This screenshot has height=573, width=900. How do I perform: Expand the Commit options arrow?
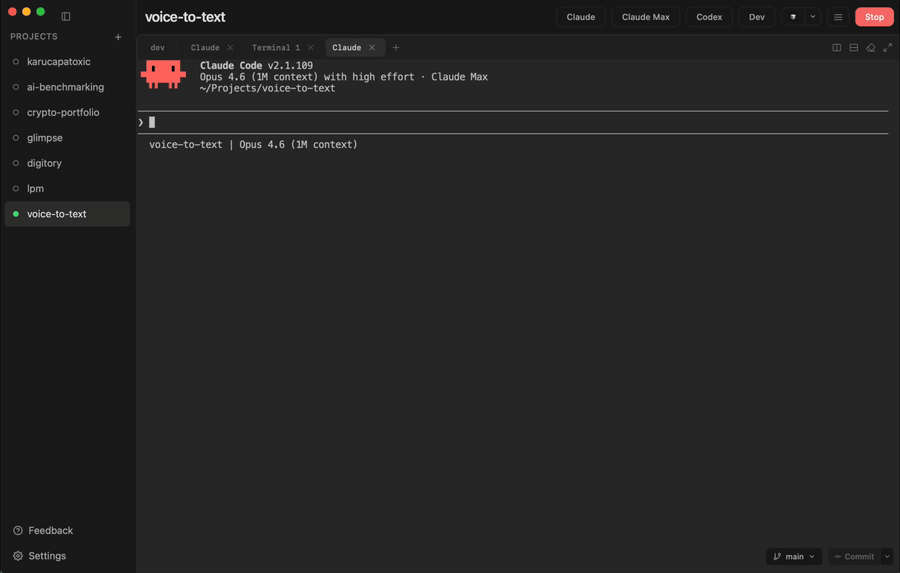(887, 556)
